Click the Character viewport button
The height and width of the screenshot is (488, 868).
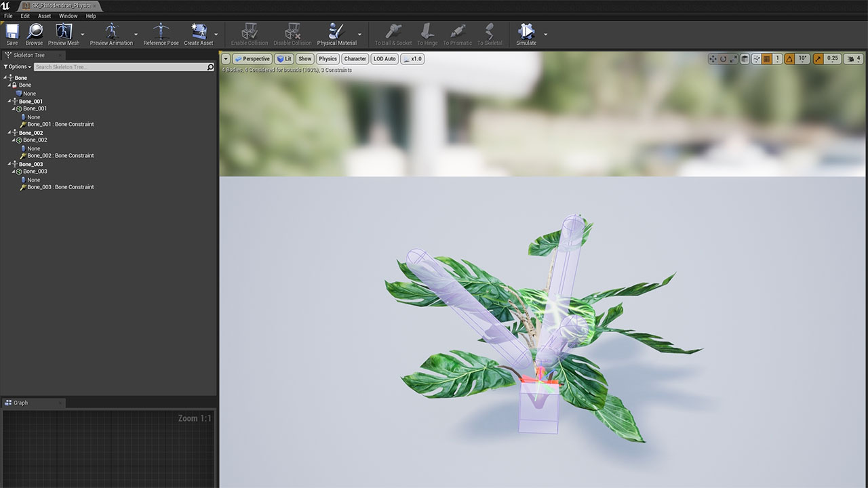tap(355, 59)
